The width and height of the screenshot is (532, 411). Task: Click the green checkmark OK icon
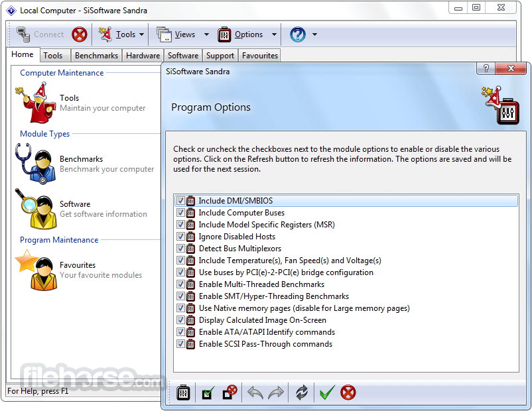327,392
